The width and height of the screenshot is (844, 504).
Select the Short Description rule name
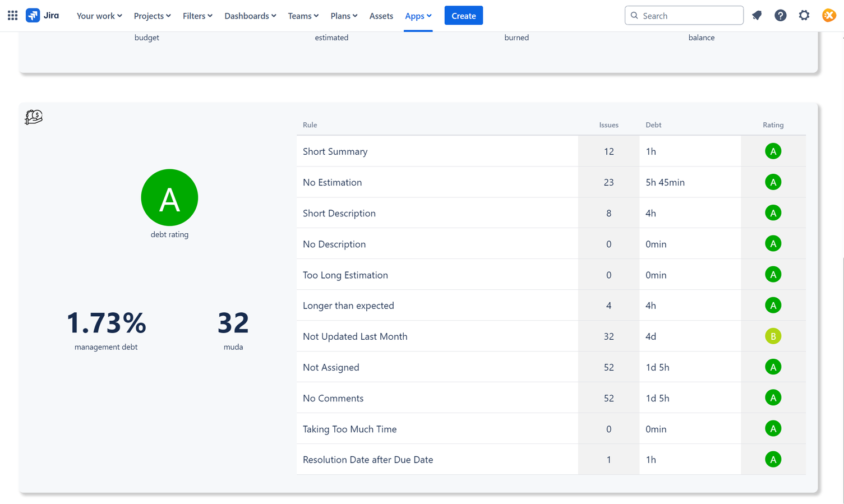(339, 213)
